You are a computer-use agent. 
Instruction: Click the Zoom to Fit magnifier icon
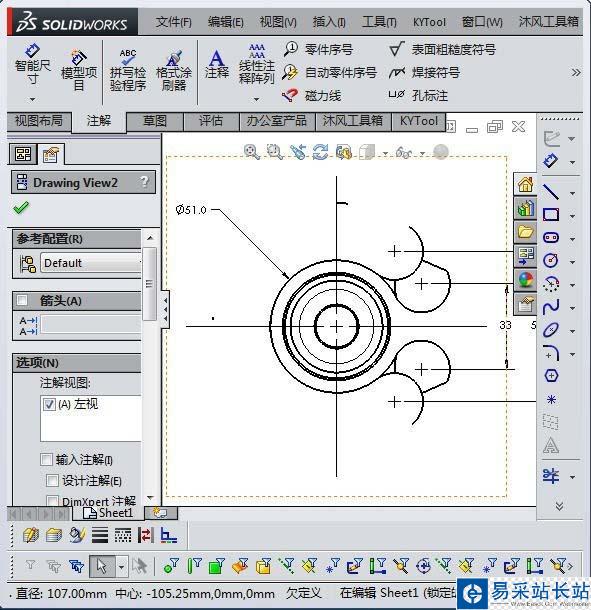[251, 152]
